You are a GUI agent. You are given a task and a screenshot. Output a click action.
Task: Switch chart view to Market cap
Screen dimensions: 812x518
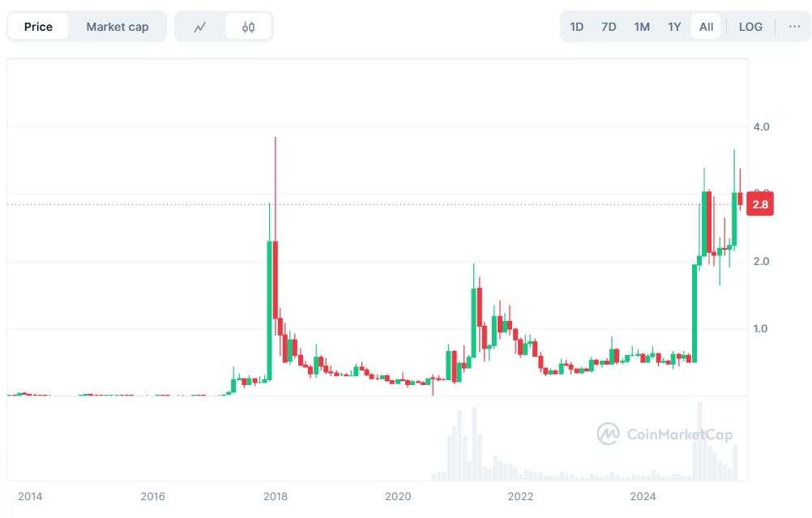point(118,26)
